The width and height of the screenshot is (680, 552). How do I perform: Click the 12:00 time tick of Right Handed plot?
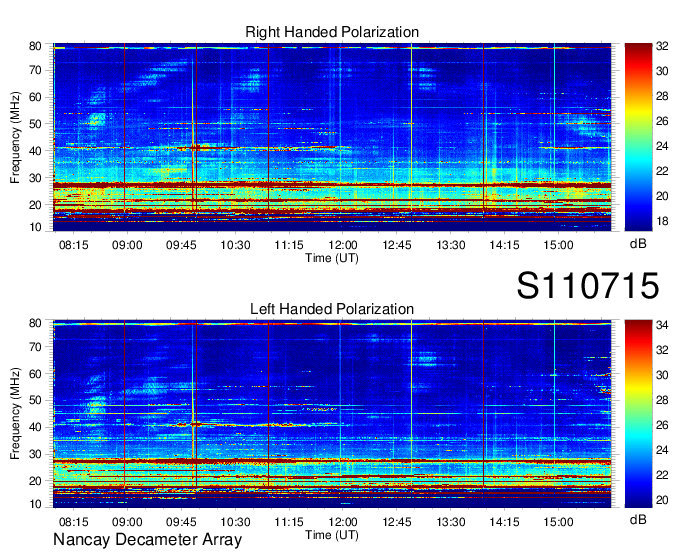[x=343, y=245]
